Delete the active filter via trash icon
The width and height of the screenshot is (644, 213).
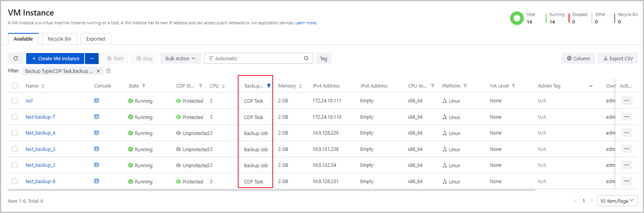pos(108,71)
